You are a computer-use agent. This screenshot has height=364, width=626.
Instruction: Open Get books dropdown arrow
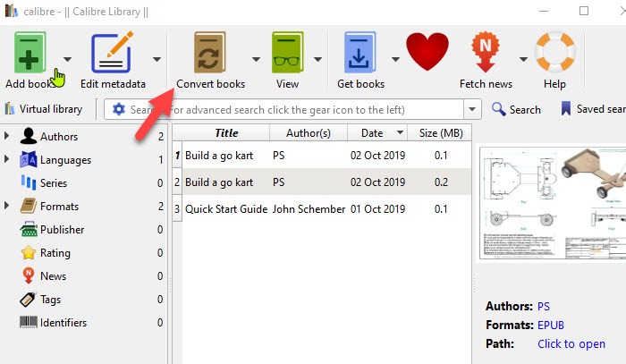click(395, 59)
